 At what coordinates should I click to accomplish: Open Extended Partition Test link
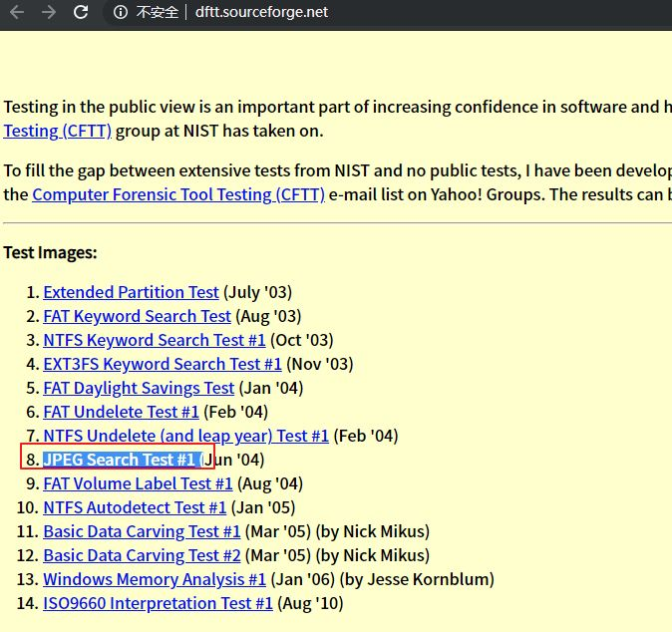[x=132, y=292]
